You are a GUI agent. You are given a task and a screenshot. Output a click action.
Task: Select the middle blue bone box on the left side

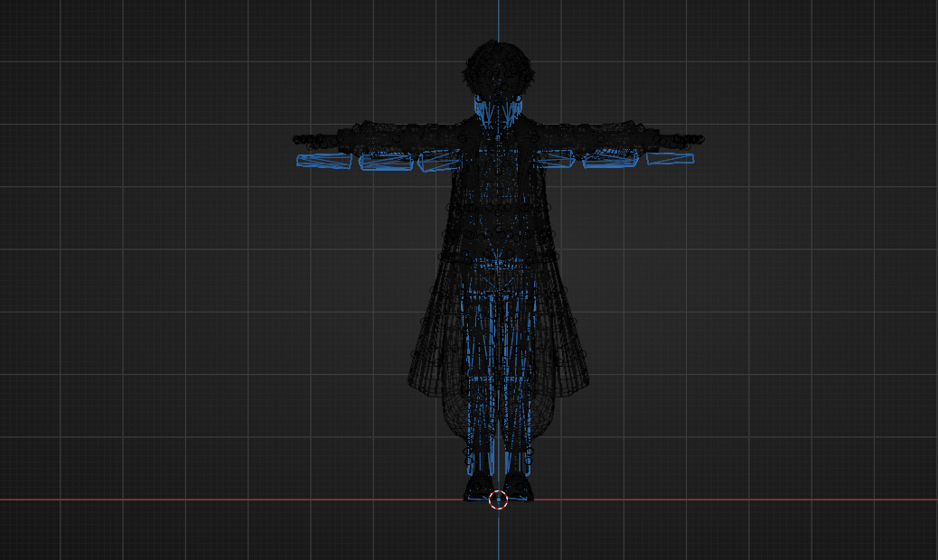coord(386,162)
